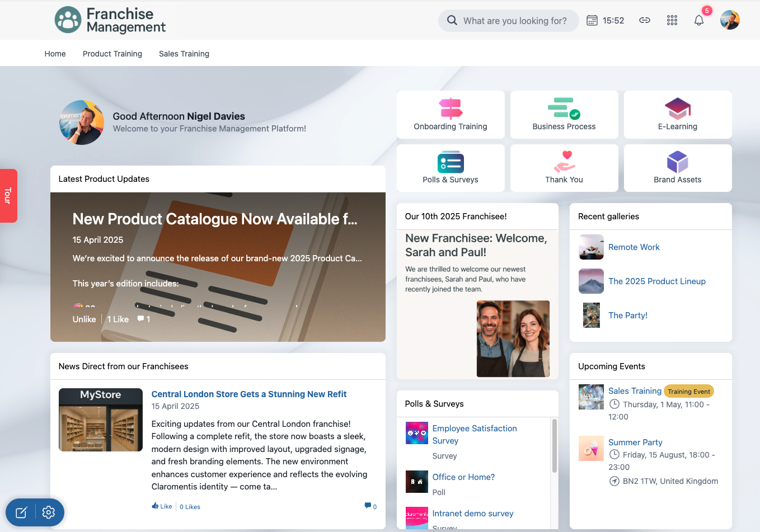Open the Brand Assets tile

point(677,168)
